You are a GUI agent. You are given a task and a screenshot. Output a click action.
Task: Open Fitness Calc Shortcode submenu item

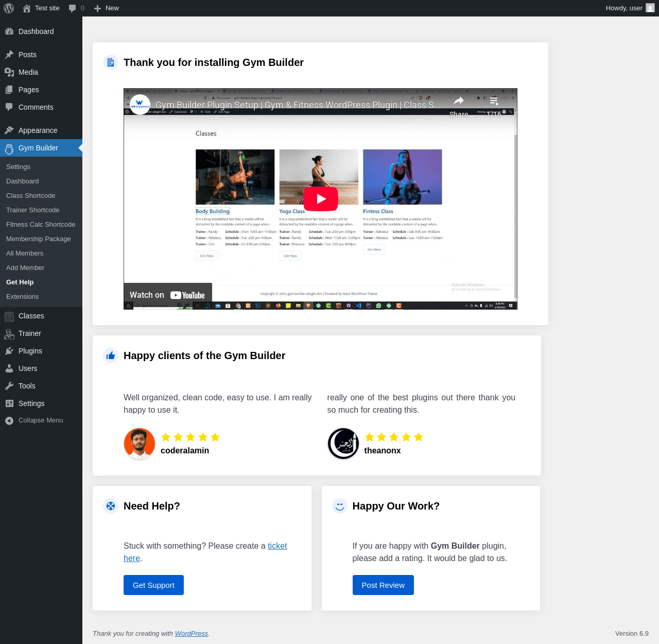tap(41, 225)
